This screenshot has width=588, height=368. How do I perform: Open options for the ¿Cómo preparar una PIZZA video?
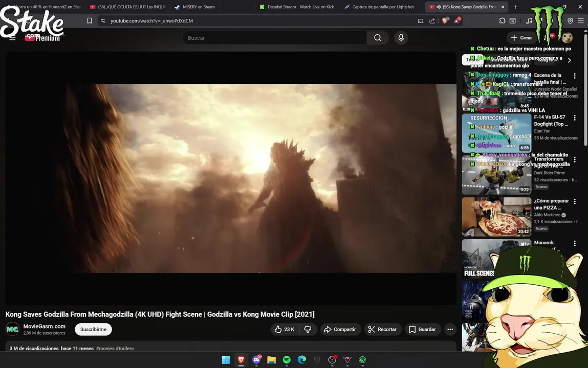575,202
